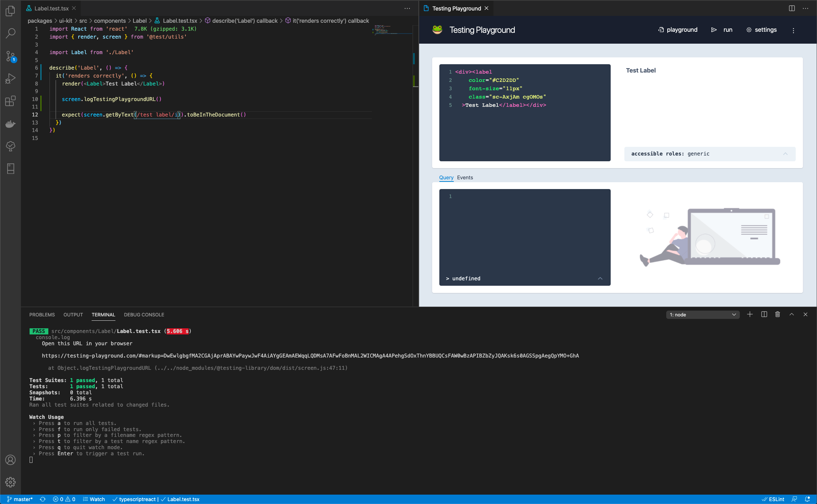Switch to the Events tab

(x=465, y=178)
